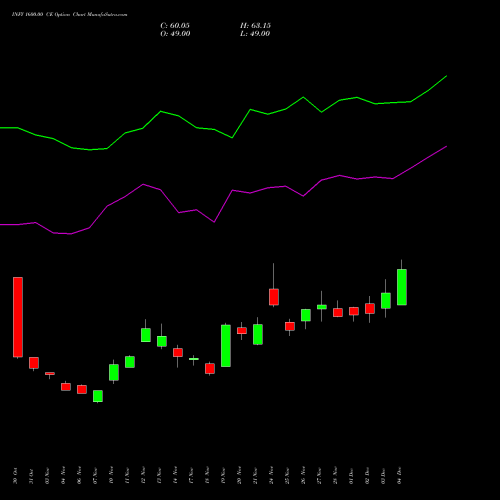The image size is (500, 500).
Task: Click the 12 Nov date label
Action: tap(143, 476)
